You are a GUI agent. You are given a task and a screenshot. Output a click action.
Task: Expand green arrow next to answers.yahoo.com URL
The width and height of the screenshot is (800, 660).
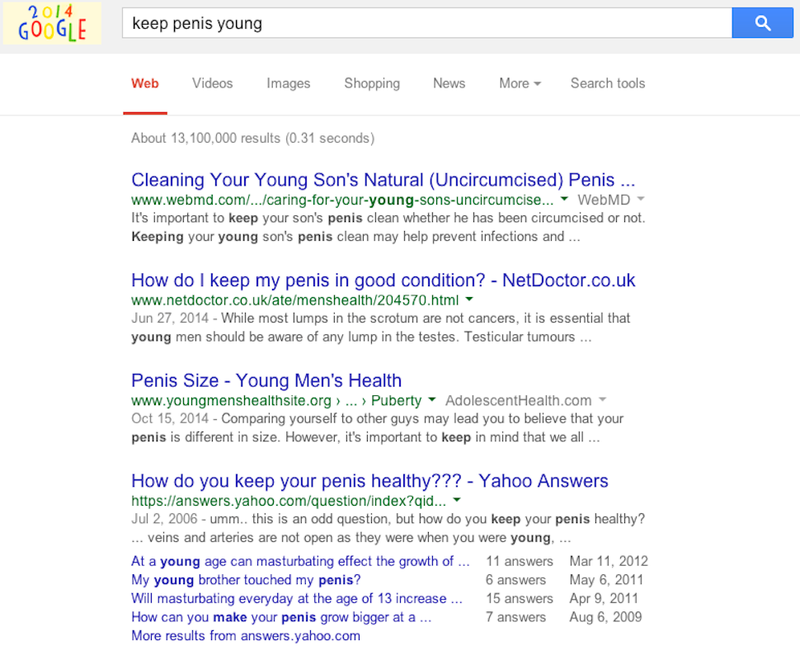pos(457,500)
